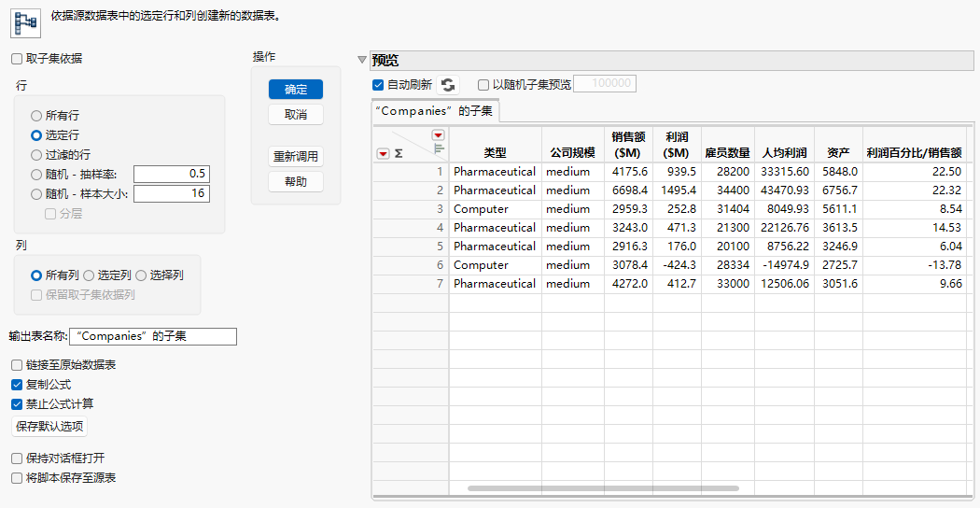Collapse the 预览 section disclosure triangle
Screen dimensions: 980x508
pyautogui.click(x=361, y=60)
